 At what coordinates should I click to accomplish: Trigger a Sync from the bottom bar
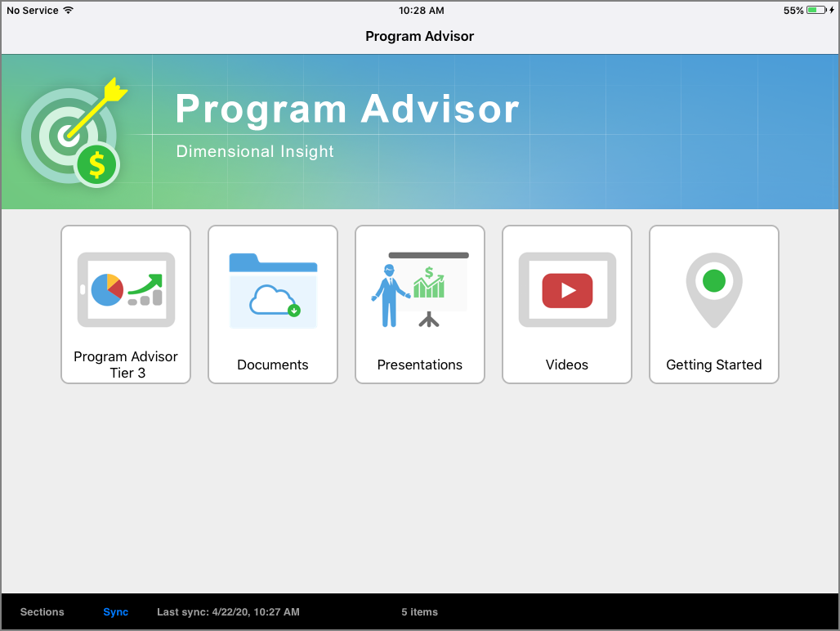click(115, 611)
